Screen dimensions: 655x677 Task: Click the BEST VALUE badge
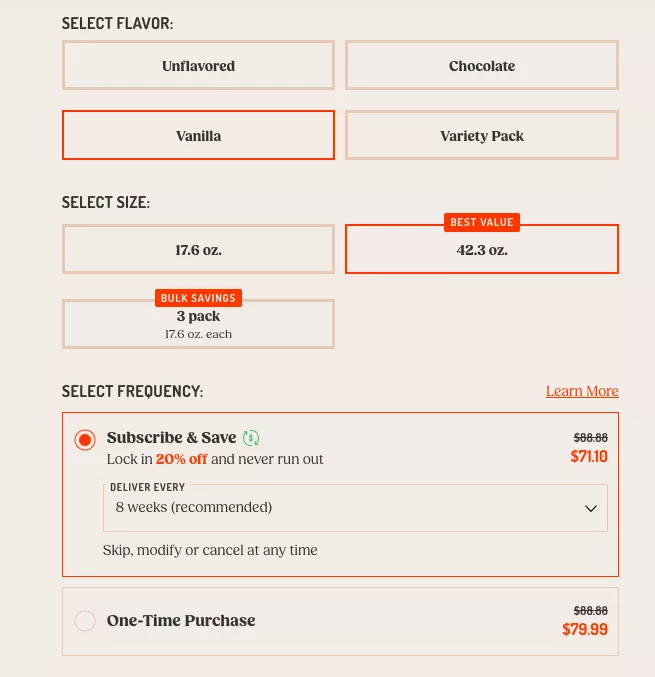[482, 223]
